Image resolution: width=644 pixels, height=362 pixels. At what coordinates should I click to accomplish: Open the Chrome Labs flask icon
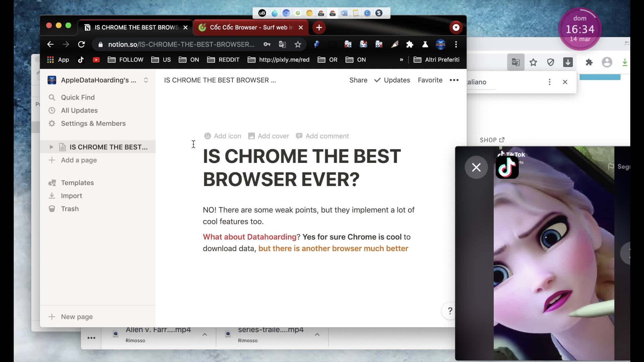click(x=425, y=44)
